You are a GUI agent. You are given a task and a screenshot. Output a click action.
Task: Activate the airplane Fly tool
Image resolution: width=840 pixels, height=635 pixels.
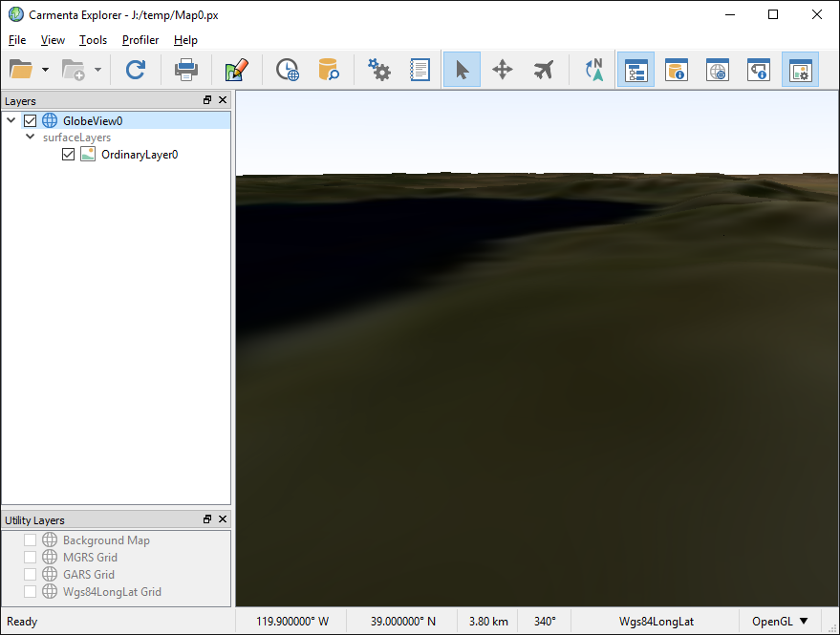click(544, 70)
